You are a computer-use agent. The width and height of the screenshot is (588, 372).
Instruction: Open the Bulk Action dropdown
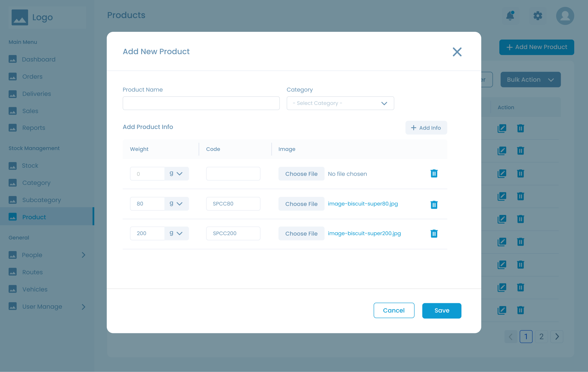pos(530,79)
